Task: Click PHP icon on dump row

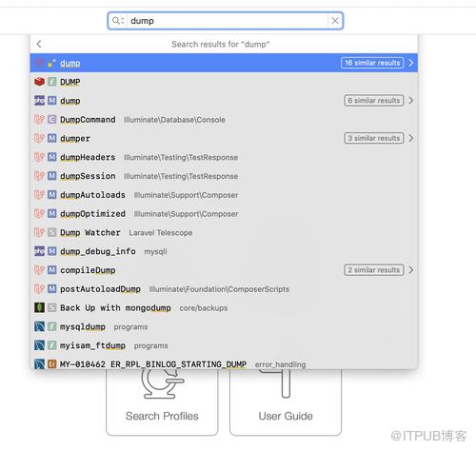Action: [x=39, y=101]
